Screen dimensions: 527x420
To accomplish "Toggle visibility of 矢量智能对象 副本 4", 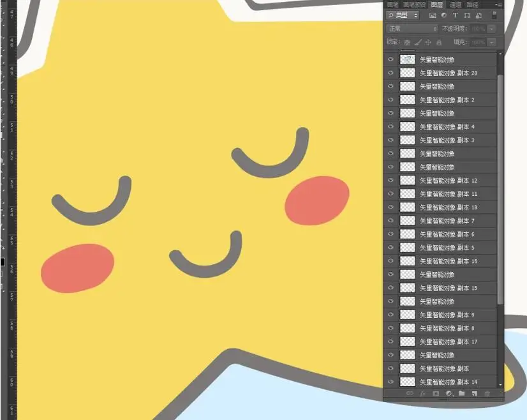I will pos(390,126).
